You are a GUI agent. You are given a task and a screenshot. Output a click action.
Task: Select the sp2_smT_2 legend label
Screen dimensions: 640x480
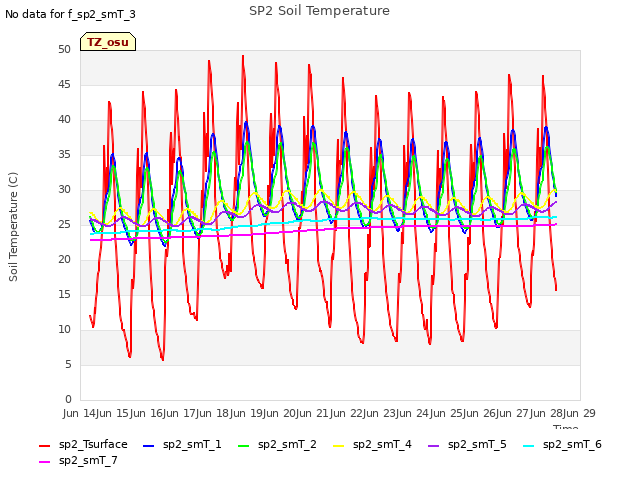coord(287,444)
